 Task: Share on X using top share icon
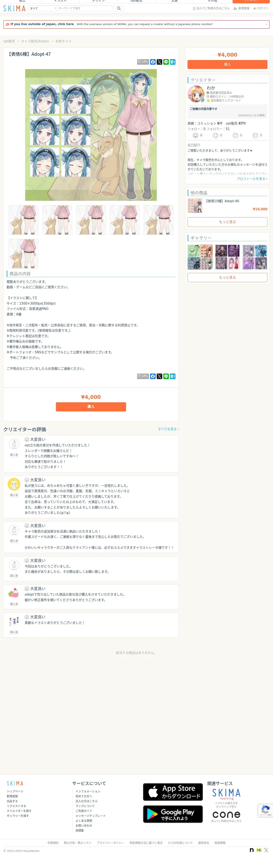pyautogui.click(x=159, y=62)
